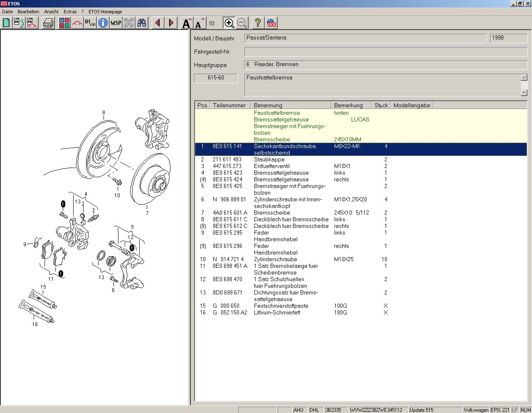
Task: Open the blue info icon
Action: point(103,23)
